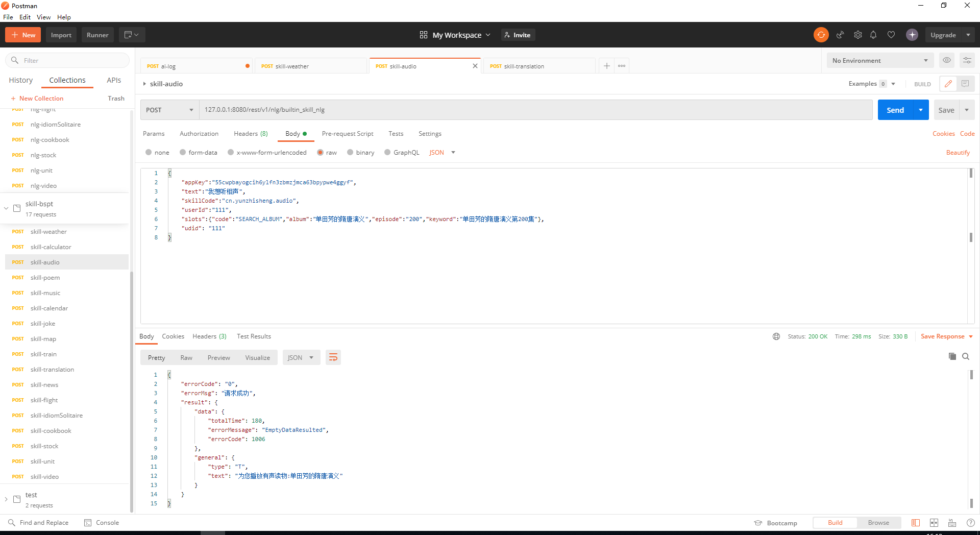Open the settings gear icon
This screenshot has width=980, height=535.
coord(857,35)
